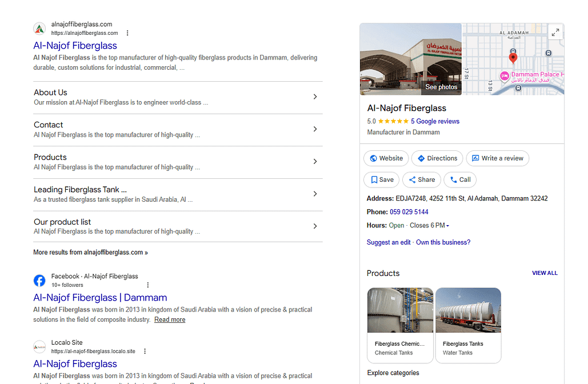Click the Call button

460,179
